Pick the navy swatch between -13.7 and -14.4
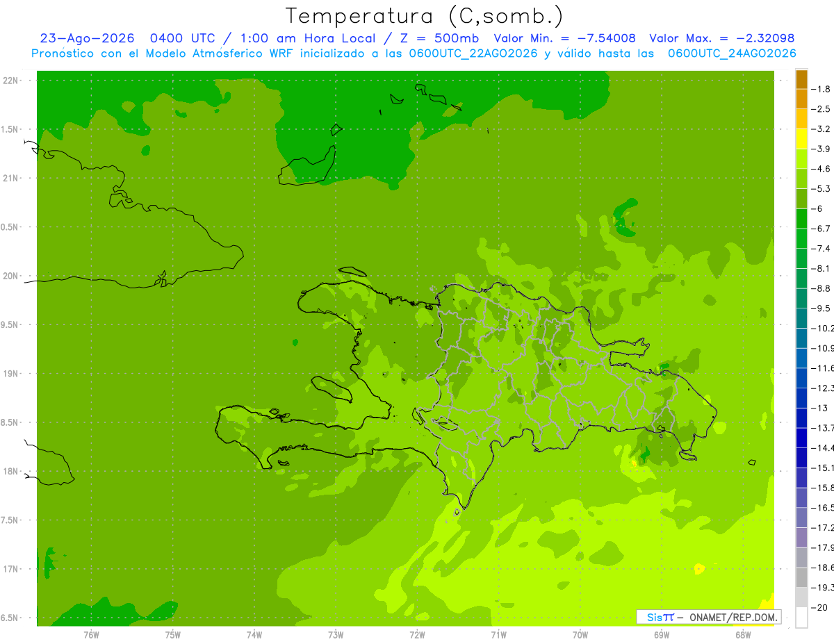 801,438
